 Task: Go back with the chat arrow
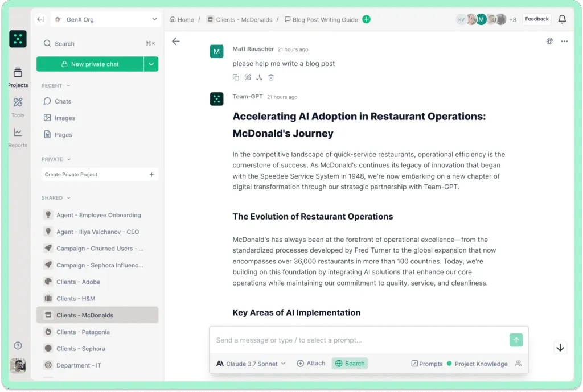pos(176,41)
